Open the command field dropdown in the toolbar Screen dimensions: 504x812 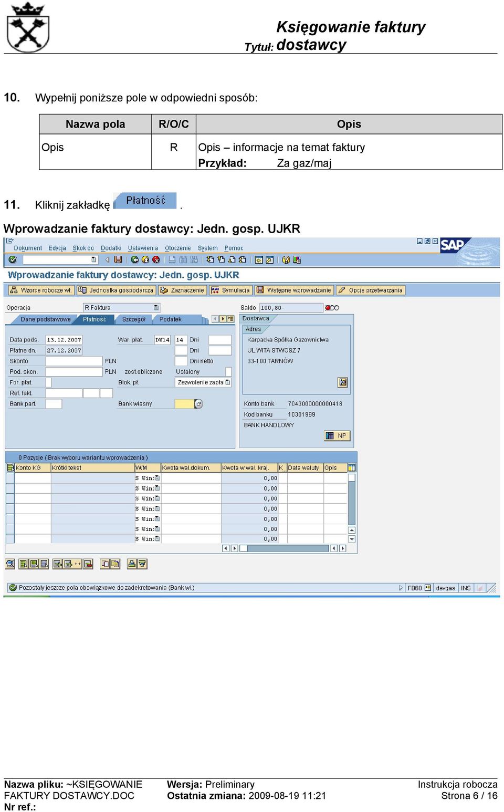click(94, 259)
